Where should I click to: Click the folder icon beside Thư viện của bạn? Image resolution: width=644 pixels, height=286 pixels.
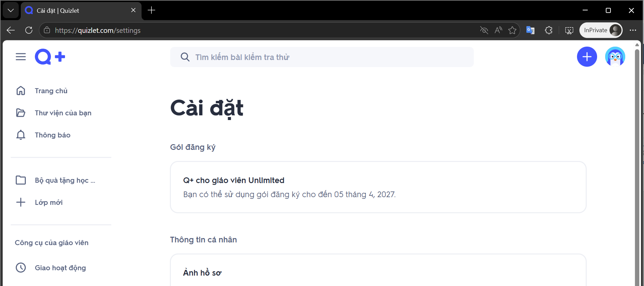21,113
